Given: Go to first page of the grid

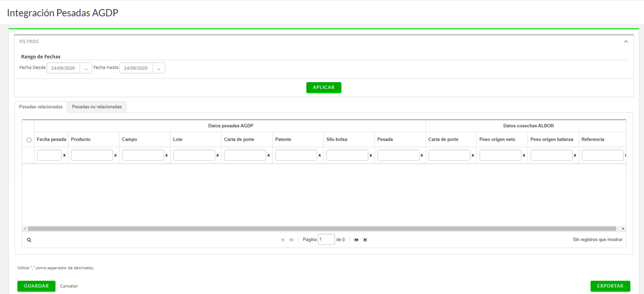Looking at the screenshot, I should (283, 240).
